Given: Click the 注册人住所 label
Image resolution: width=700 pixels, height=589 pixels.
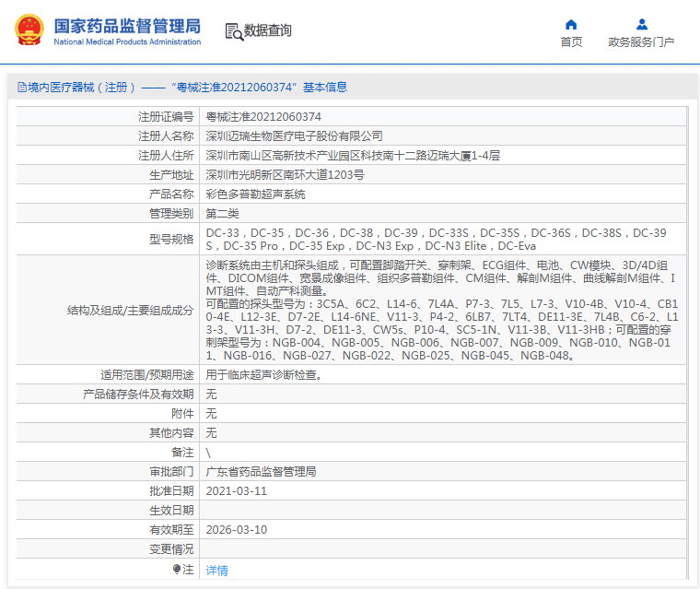Looking at the screenshot, I should click(x=166, y=156).
